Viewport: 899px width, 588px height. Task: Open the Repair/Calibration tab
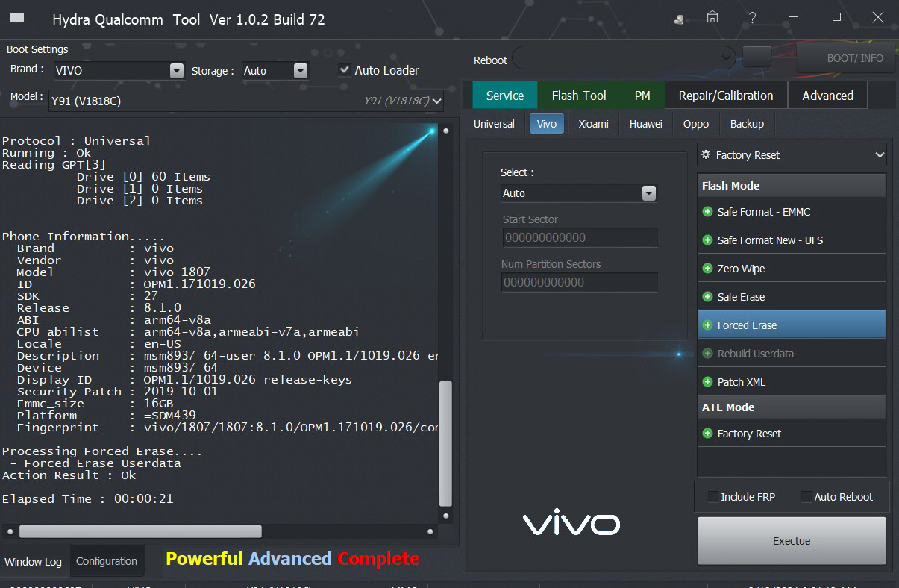pyautogui.click(x=726, y=96)
